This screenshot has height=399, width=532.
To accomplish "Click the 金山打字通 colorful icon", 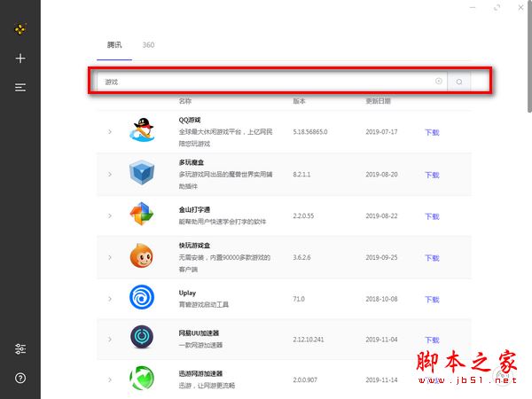I will coord(142,214).
